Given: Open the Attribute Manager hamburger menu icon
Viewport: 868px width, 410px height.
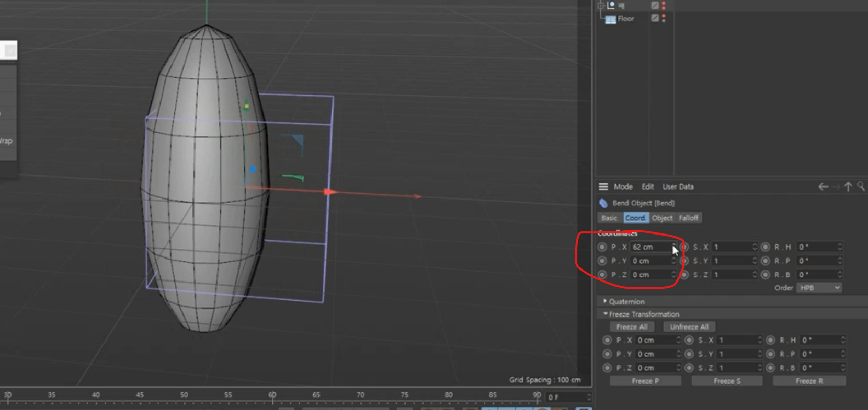Looking at the screenshot, I should (x=603, y=186).
